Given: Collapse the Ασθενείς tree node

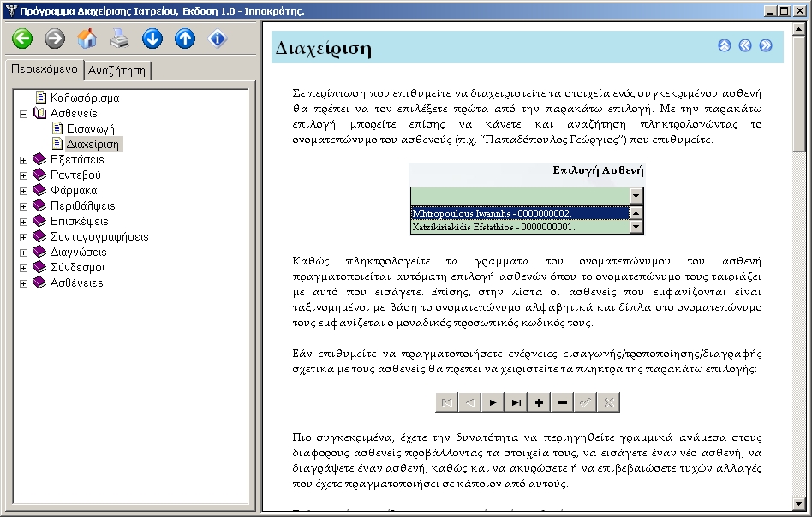Looking at the screenshot, I should (24, 113).
